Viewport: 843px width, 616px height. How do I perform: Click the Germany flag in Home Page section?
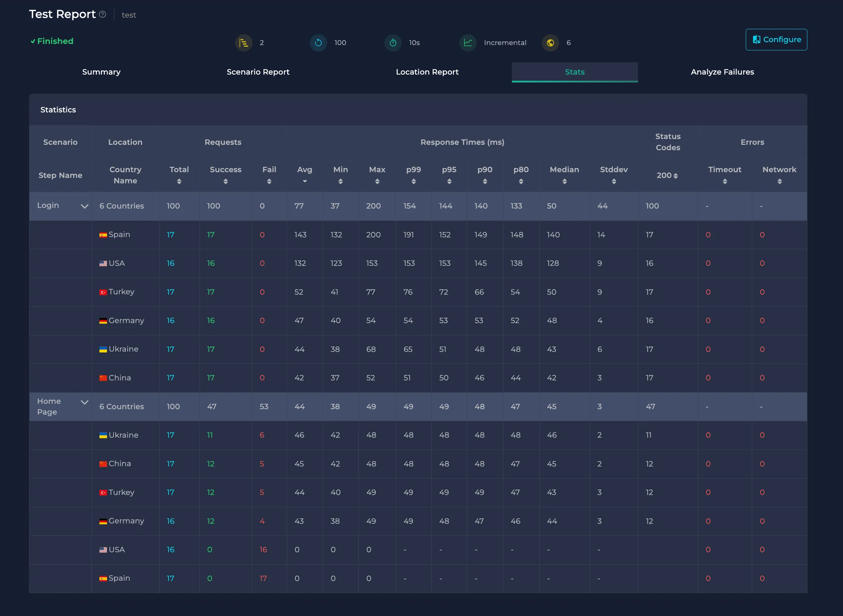(103, 521)
